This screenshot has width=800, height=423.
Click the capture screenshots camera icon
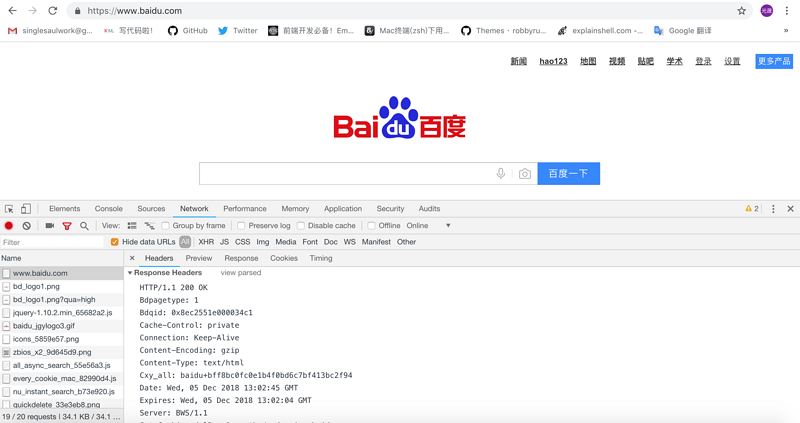tap(49, 226)
